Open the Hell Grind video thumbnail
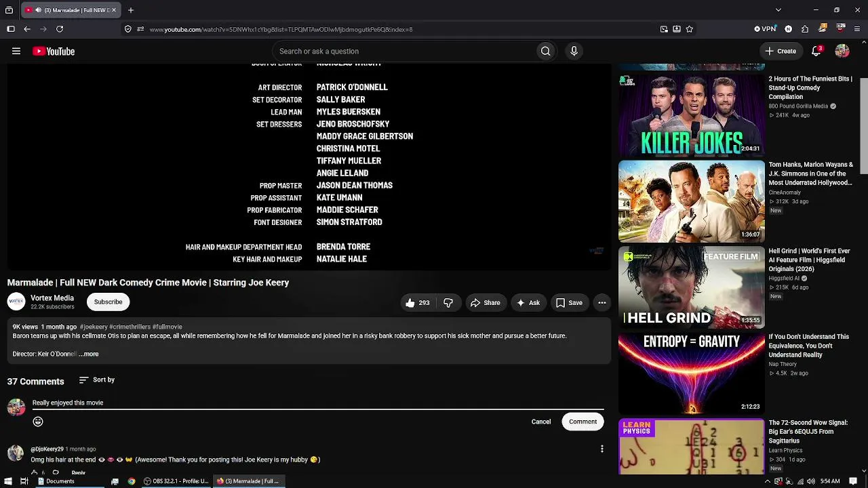This screenshot has width=868, height=488. tap(692, 287)
